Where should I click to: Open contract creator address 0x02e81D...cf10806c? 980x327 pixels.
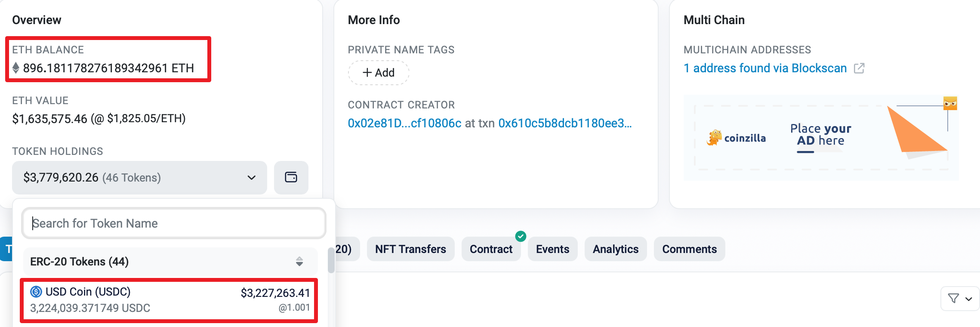tap(404, 123)
